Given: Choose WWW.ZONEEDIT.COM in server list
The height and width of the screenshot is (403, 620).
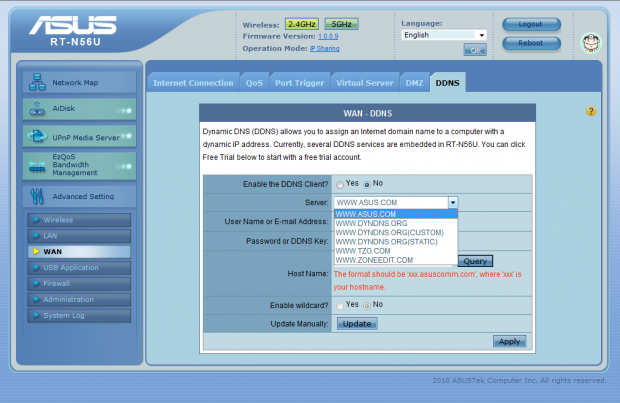Looking at the screenshot, I should pos(396,260).
